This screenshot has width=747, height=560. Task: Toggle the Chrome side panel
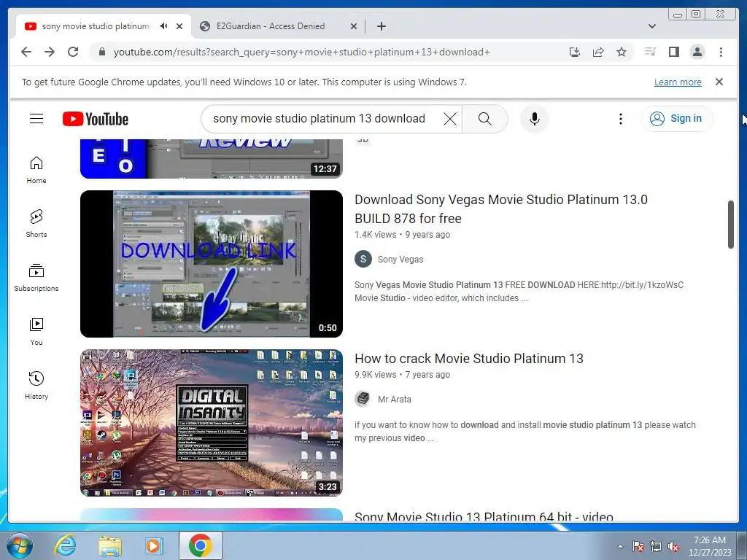(x=673, y=52)
